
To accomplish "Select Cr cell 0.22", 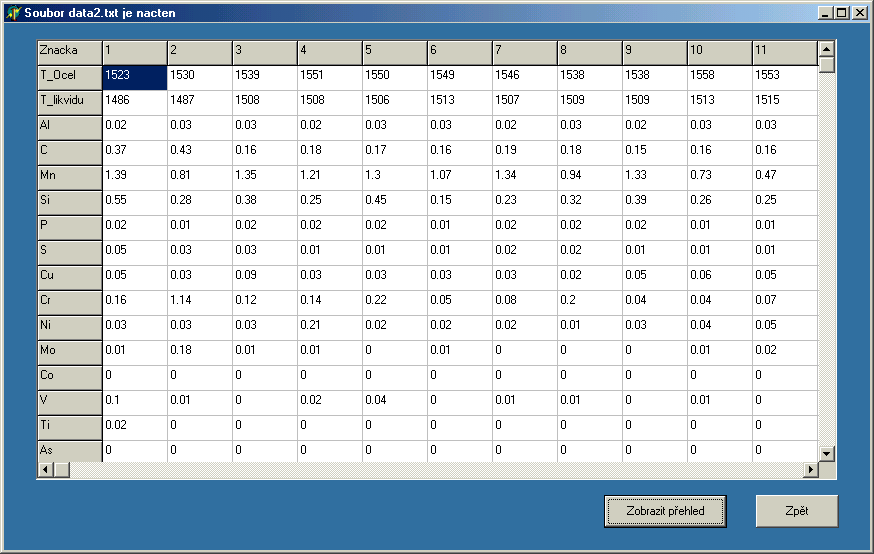I will [395, 304].
